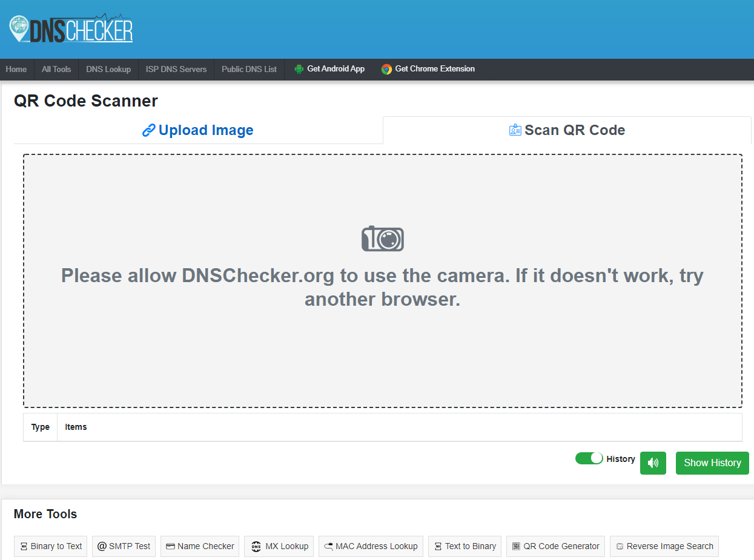This screenshot has height=560, width=754.
Task: Select DNS Lookup from the navigation bar
Action: [108, 68]
